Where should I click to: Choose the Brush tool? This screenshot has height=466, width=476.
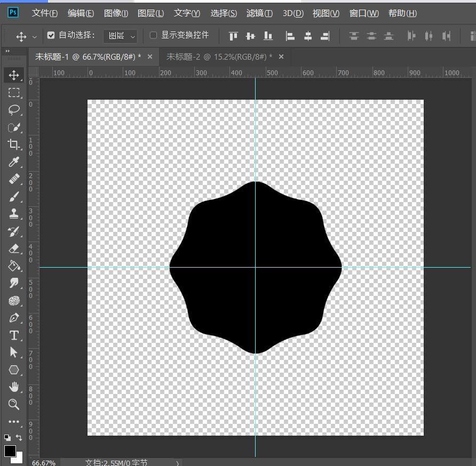[x=14, y=197]
